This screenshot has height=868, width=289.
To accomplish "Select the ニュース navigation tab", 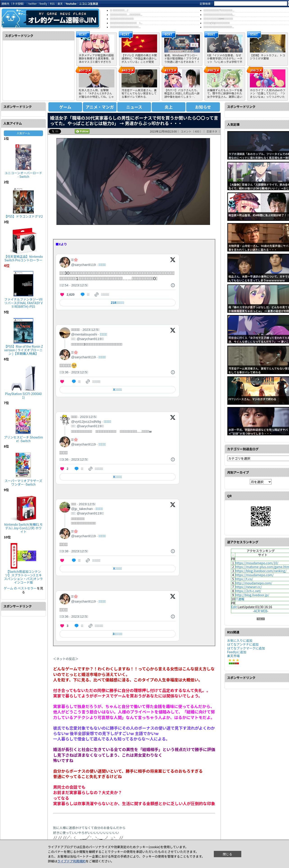I will [x=134, y=107].
